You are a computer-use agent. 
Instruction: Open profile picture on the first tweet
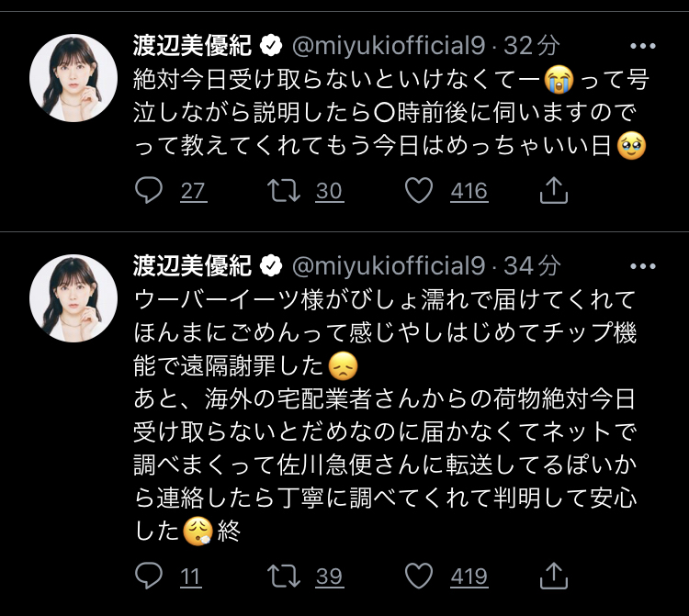[73, 77]
